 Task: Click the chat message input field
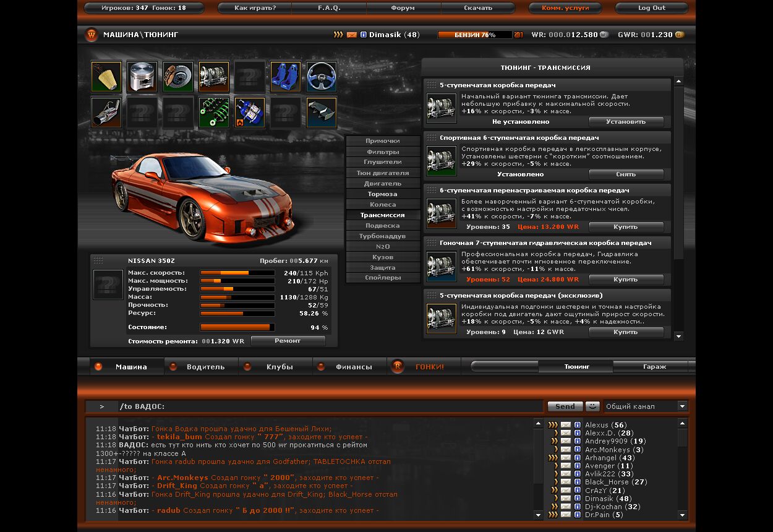pyautogui.click(x=331, y=406)
